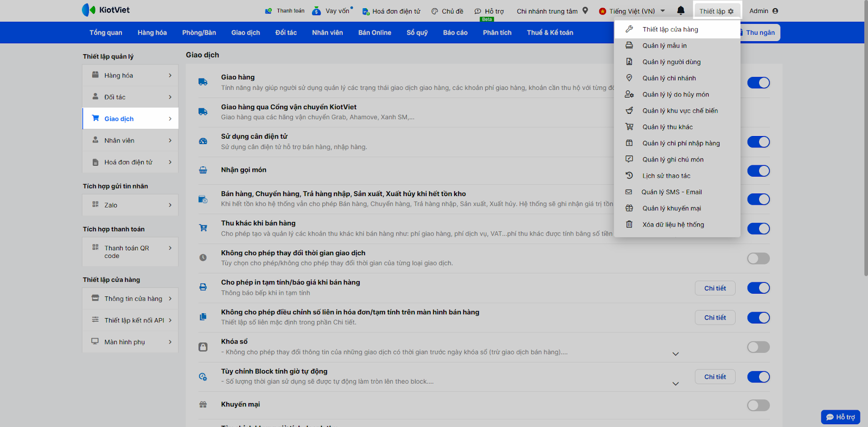This screenshot has height=427, width=868.
Task: Click envelope icon beside Quản lý SMS - Email
Action: point(629,192)
